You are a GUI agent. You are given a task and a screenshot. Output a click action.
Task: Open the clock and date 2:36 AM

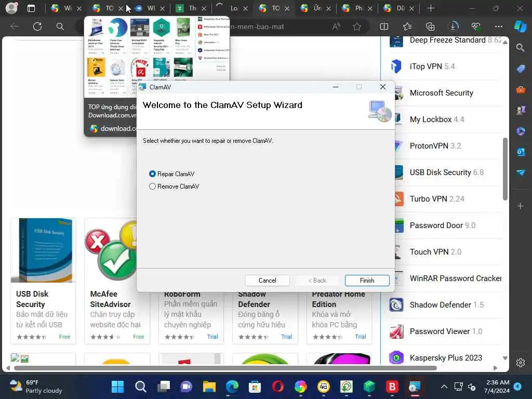coord(497,387)
